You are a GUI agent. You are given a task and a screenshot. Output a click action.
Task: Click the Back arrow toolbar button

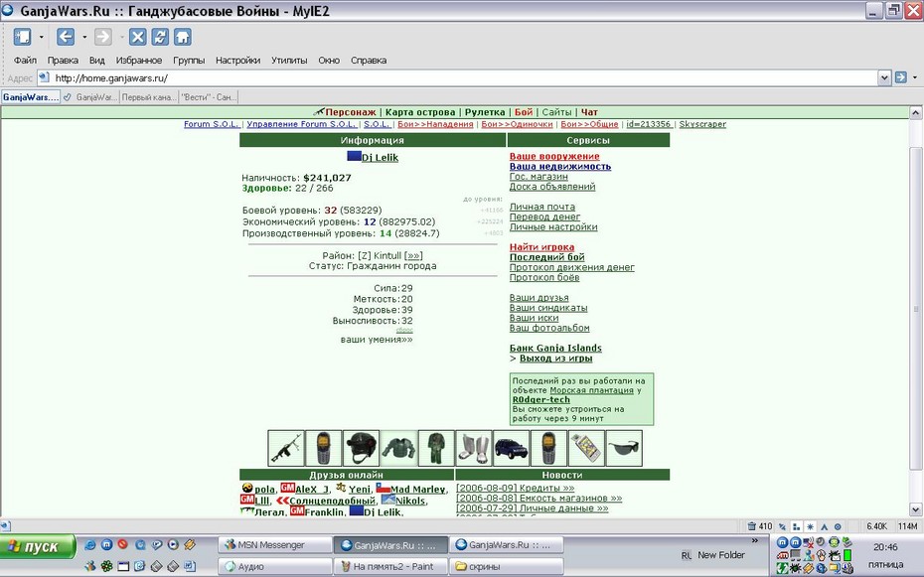66,37
